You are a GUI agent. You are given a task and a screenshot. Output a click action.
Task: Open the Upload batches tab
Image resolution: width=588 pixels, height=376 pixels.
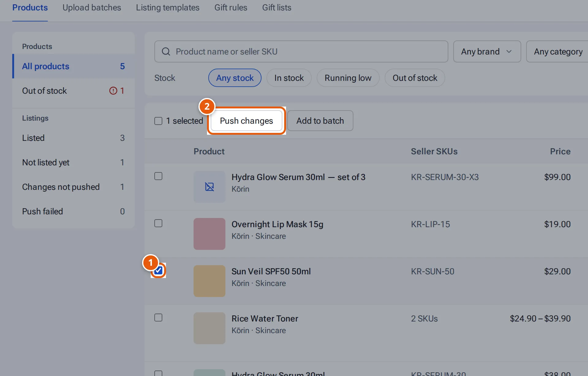[92, 8]
